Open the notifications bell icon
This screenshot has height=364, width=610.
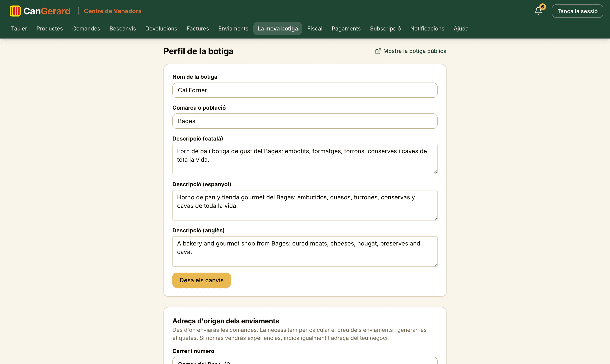pos(538,11)
